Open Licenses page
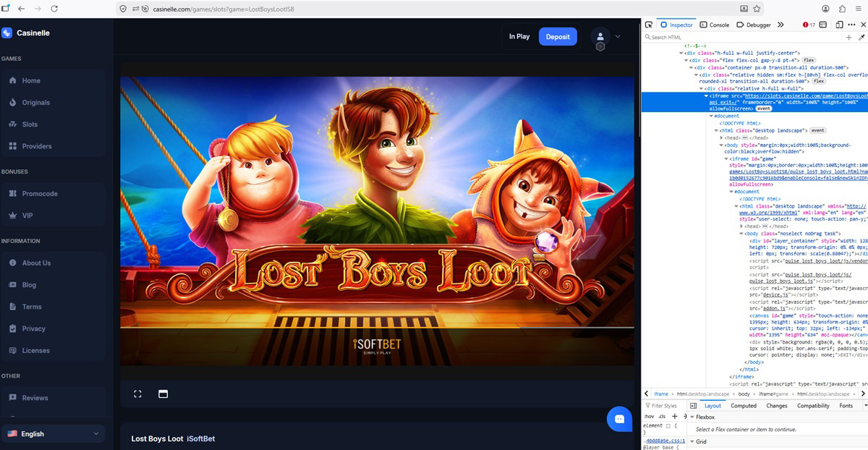The width and height of the screenshot is (868, 450). coord(52,350)
